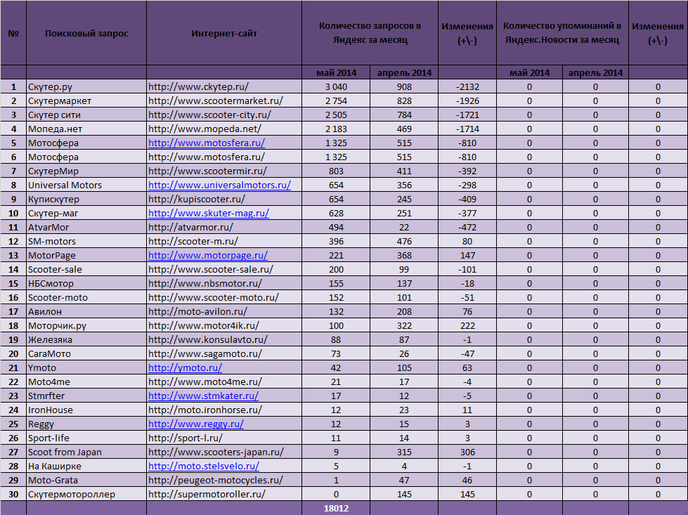Click the URL cell http://www.mopeda.net/
Viewport: 688px width, 515px height.
(x=224, y=129)
